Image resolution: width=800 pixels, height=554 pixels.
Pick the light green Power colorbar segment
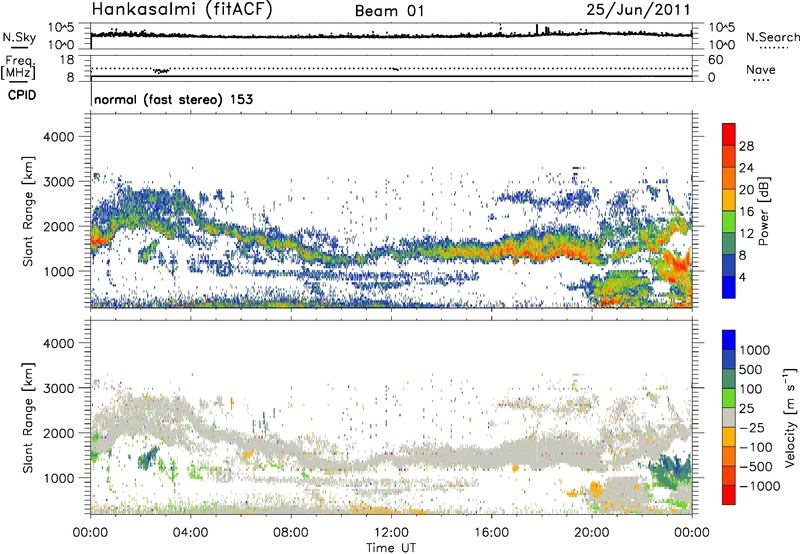[x=729, y=222]
